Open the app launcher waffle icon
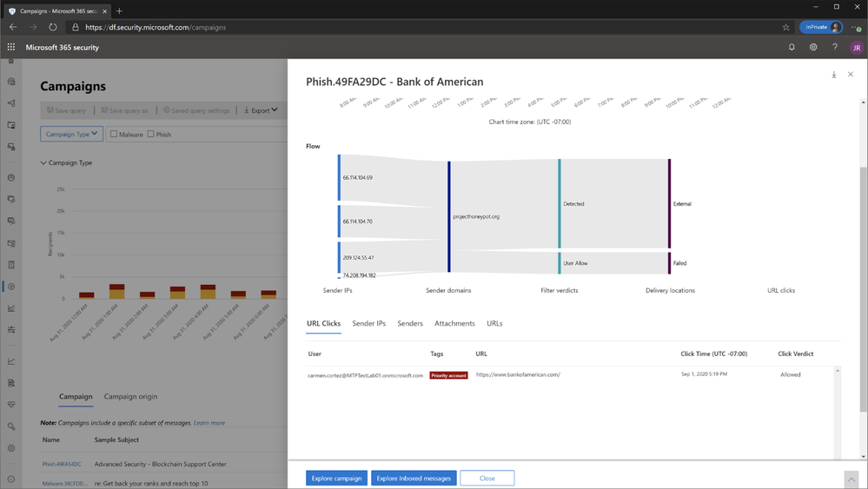868x489 pixels. point(11,47)
